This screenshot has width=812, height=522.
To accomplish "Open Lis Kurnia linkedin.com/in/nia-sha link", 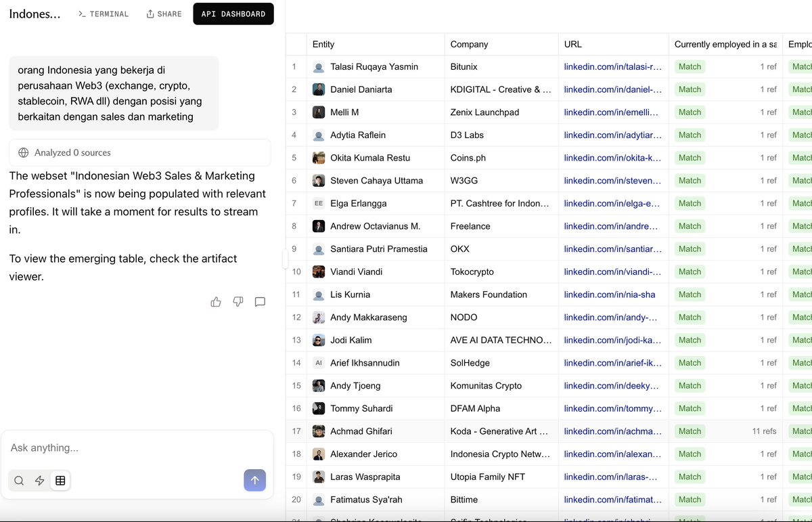I will (x=610, y=295).
